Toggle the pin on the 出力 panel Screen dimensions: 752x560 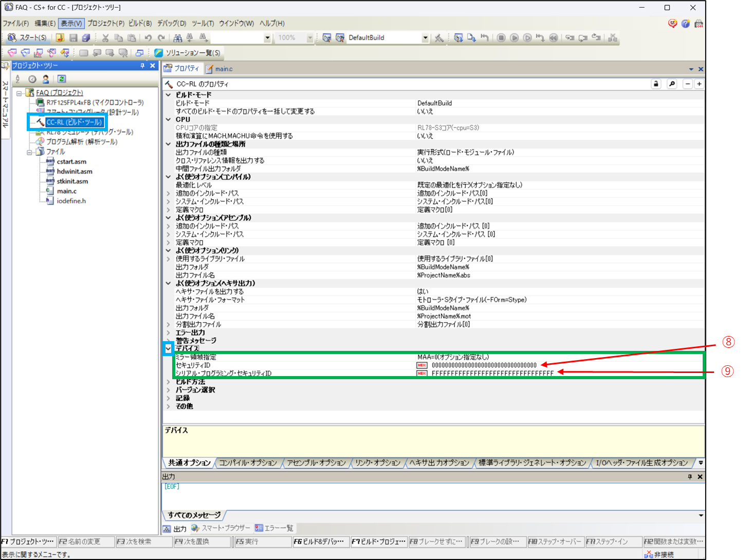[x=690, y=477]
